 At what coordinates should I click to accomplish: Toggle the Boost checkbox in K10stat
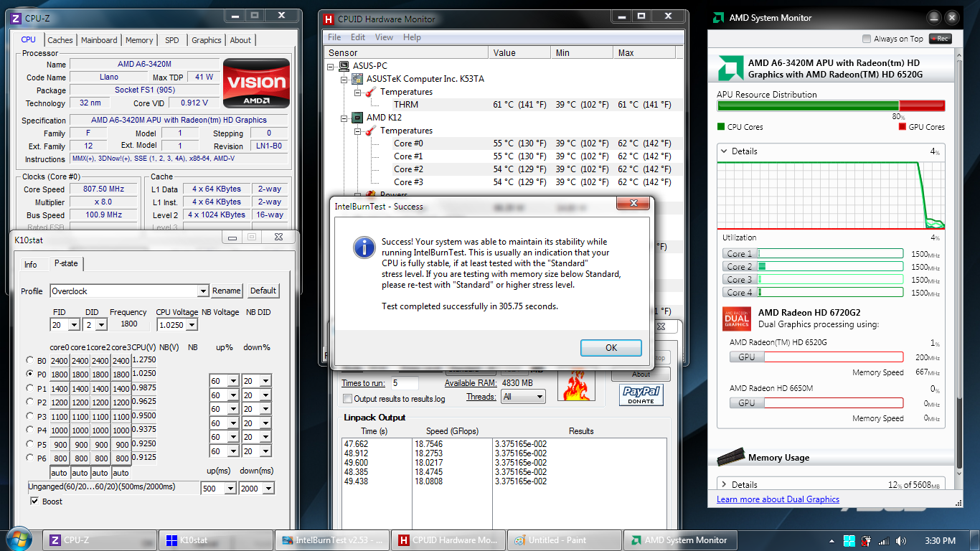click(x=34, y=501)
